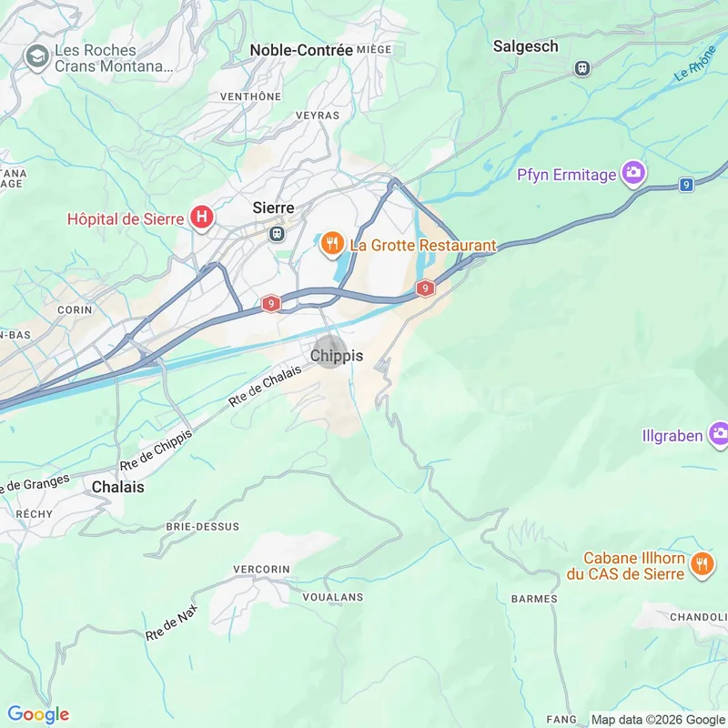Select the Noble-Contrée label
Screen dimensions: 728x728
pyautogui.click(x=301, y=50)
